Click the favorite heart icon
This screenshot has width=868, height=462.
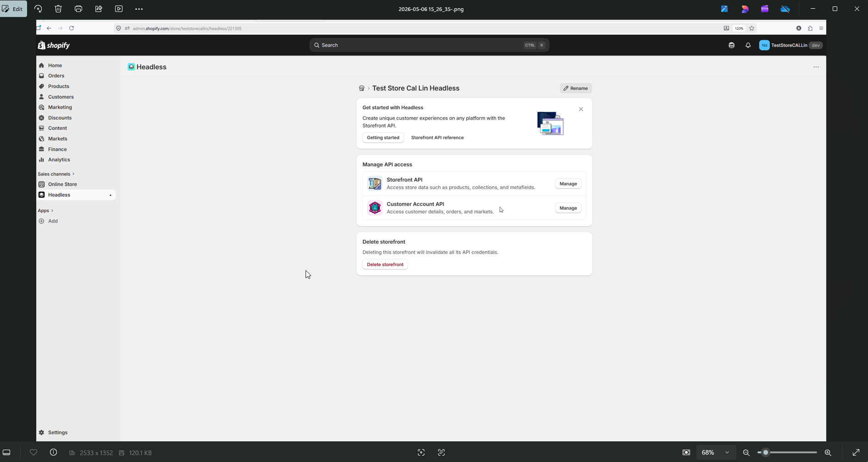[x=33, y=452]
